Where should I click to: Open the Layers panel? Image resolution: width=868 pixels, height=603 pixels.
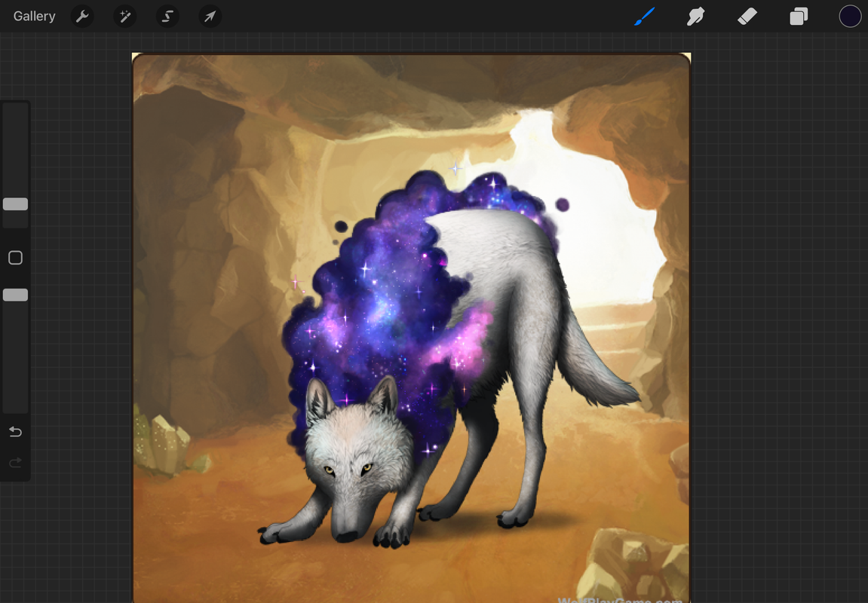[x=799, y=16]
